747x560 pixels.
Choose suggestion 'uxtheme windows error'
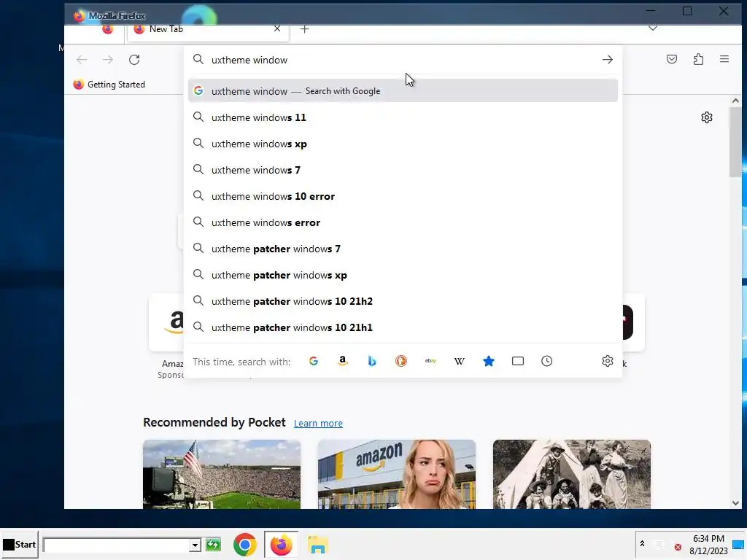click(x=403, y=222)
